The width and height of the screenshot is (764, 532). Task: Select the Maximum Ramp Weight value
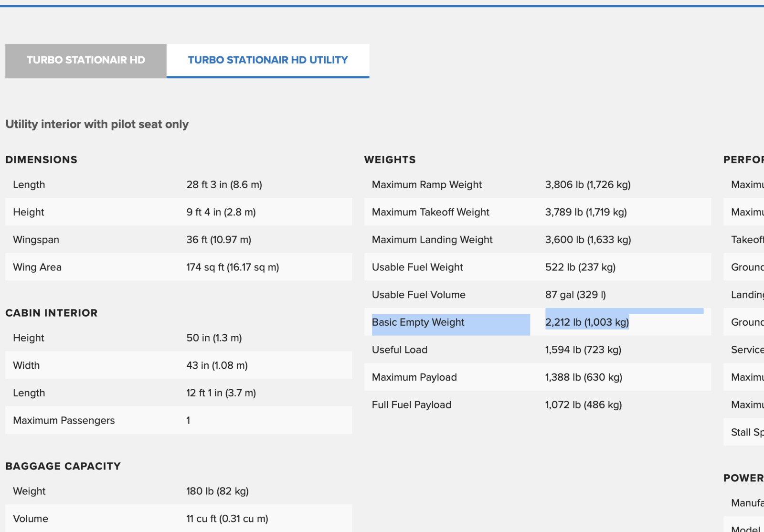click(587, 184)
